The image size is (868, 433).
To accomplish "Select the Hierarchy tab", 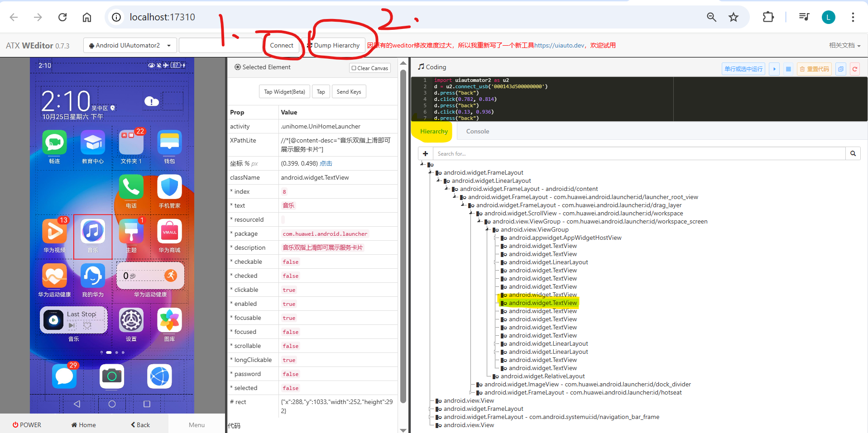I will click(x=433, y=131).
